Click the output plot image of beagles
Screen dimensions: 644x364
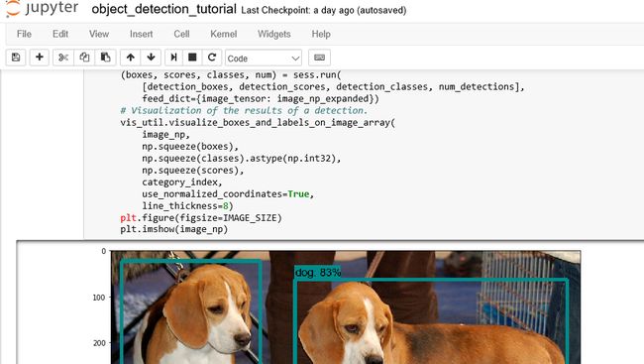coord(346,306)
